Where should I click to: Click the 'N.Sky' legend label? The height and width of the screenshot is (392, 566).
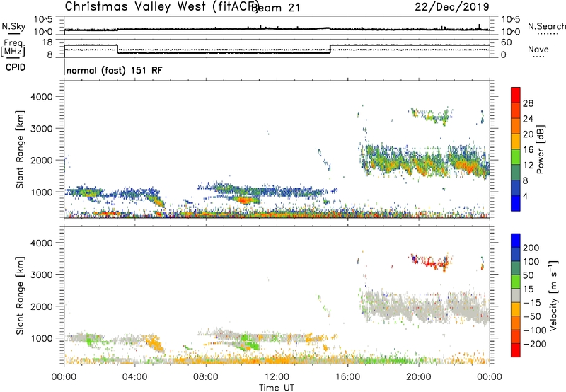(x=13, y=26)
